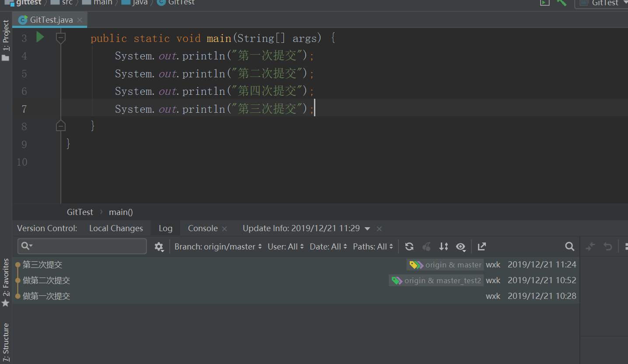Image resolution: width=628 pixels, height=364 pixels.
Task: Open the Structure tool window
Action: pos(6,342)
